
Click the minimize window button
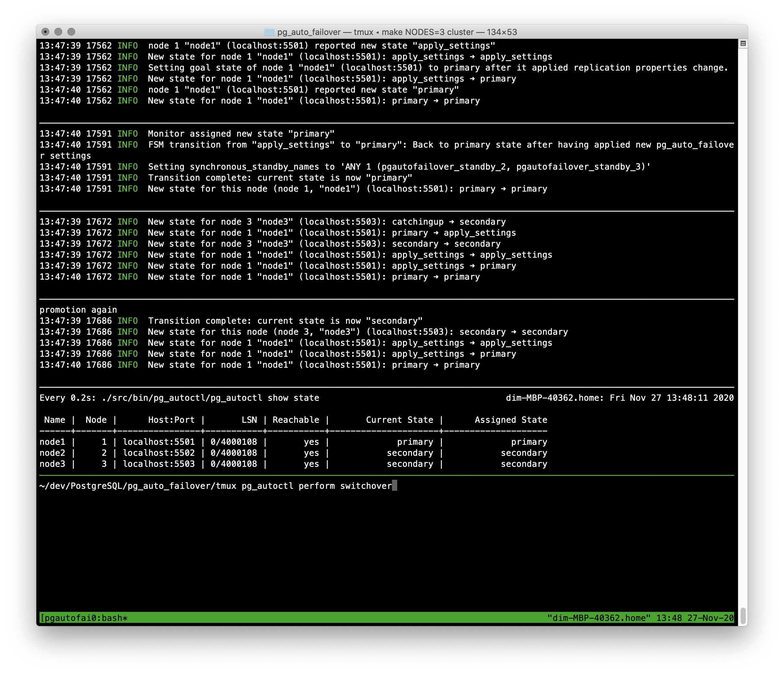pyautogui.click(x=58, y=32)
